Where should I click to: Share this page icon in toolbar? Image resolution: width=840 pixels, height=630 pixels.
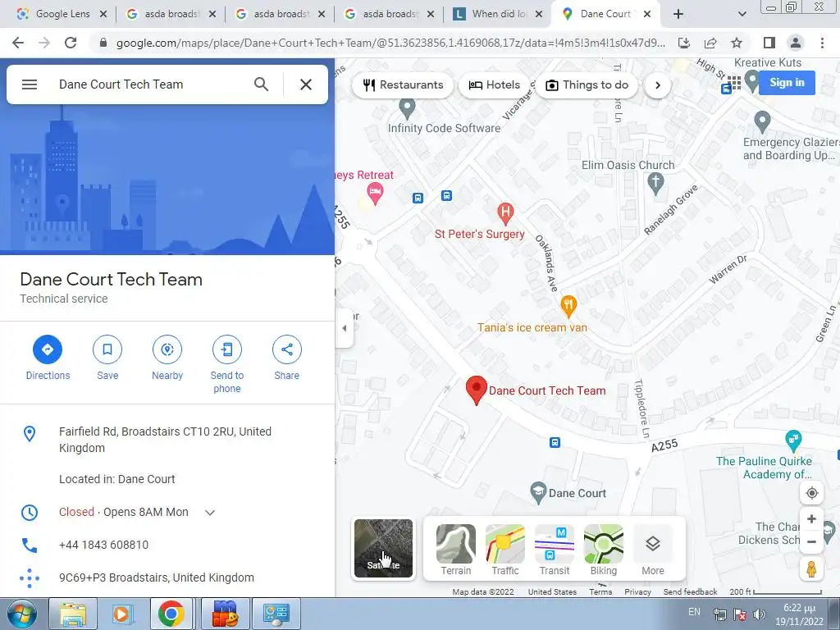click(710, 43)
